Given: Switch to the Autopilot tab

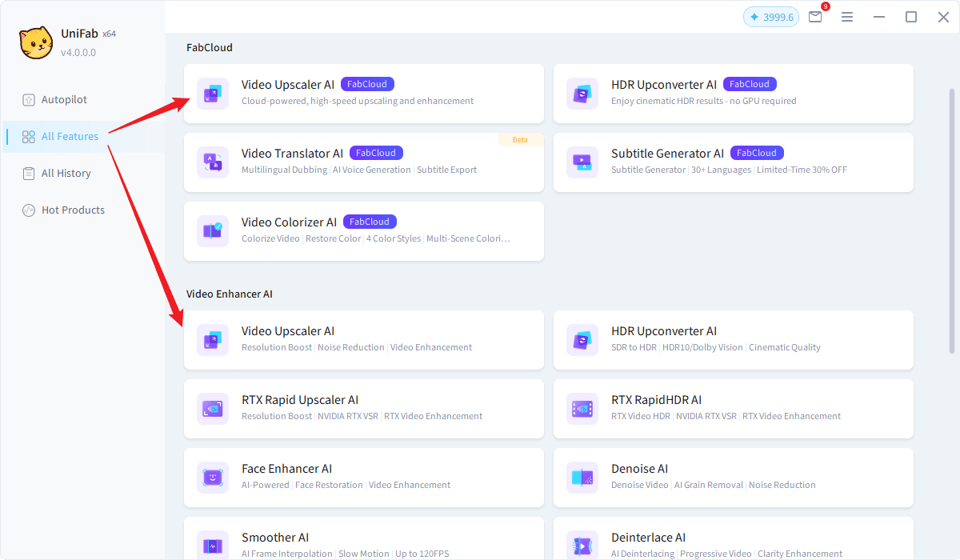Looking at the screenshot, I should click(x=64, y=100).
